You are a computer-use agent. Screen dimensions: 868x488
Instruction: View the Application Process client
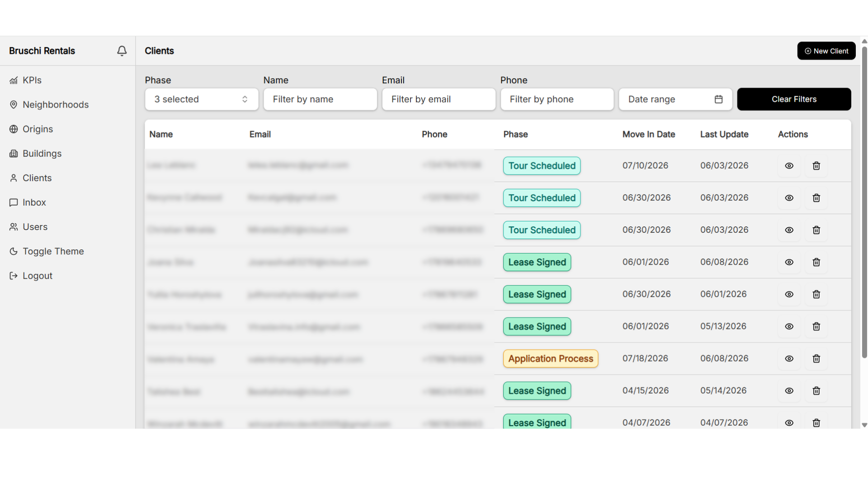click(x=789, y=359)
